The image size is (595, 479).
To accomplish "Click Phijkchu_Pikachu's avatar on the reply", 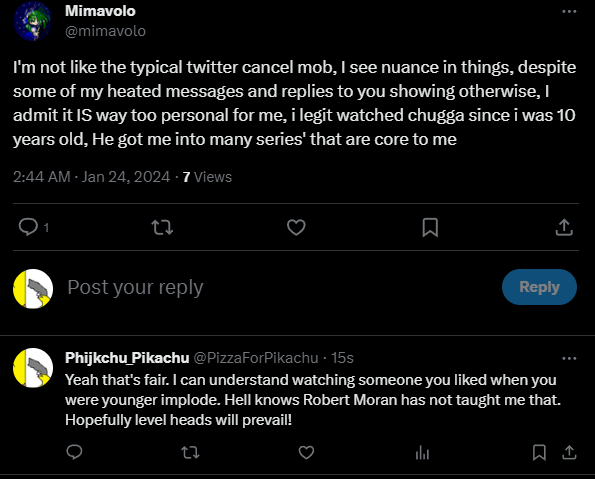I will point(33,367).
